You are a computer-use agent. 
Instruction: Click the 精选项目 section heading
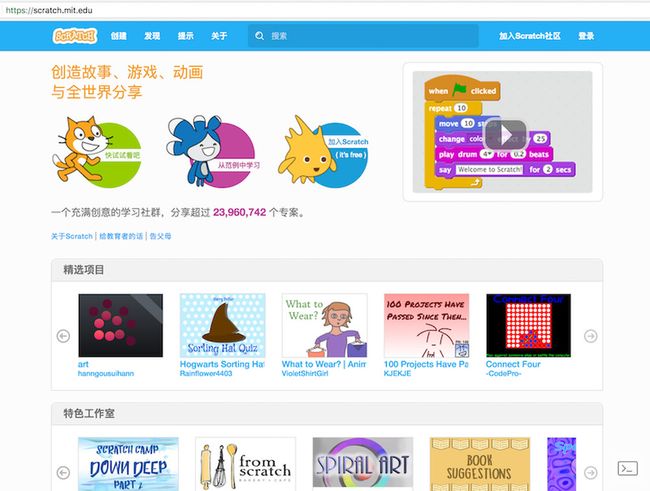tap(84, 270)
